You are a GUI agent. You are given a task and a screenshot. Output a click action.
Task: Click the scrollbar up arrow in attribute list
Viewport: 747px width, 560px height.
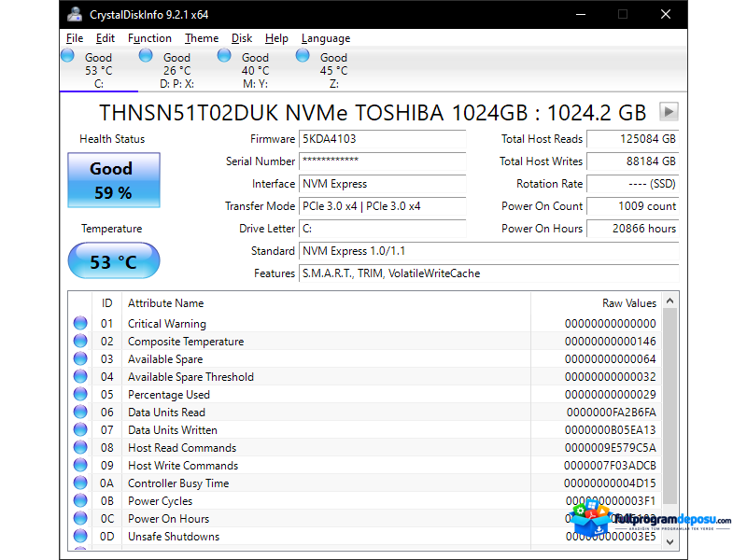(x=669, y=301)
